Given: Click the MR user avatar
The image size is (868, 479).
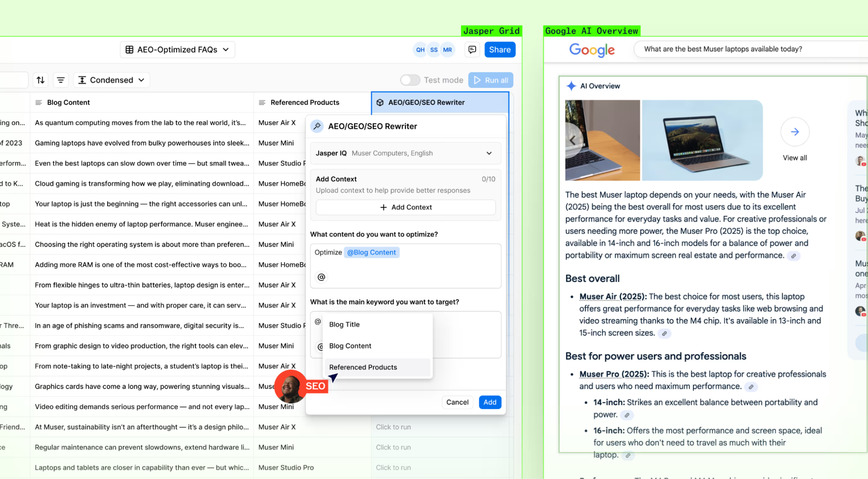Looking at the screenshot, I should pos(447,50).
